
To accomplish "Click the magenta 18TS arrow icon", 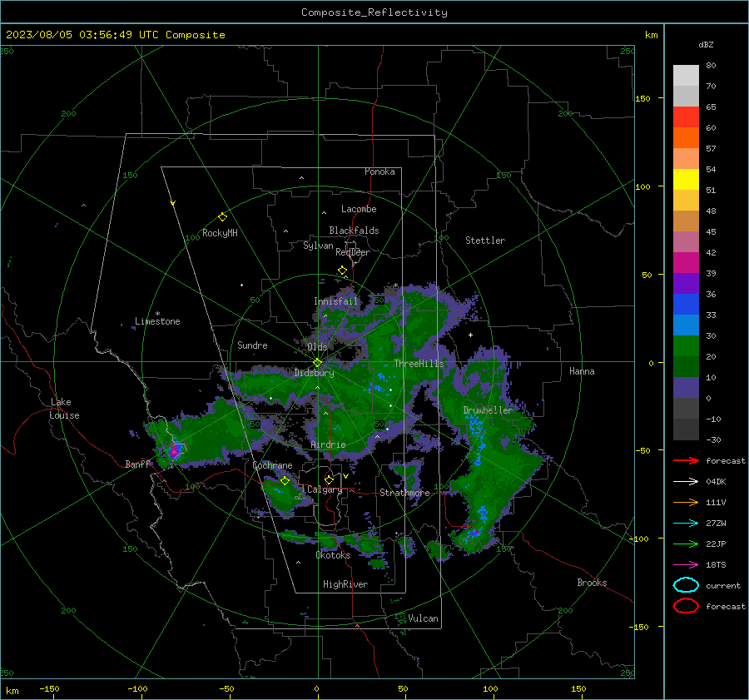I will click(x=686, y=565).
